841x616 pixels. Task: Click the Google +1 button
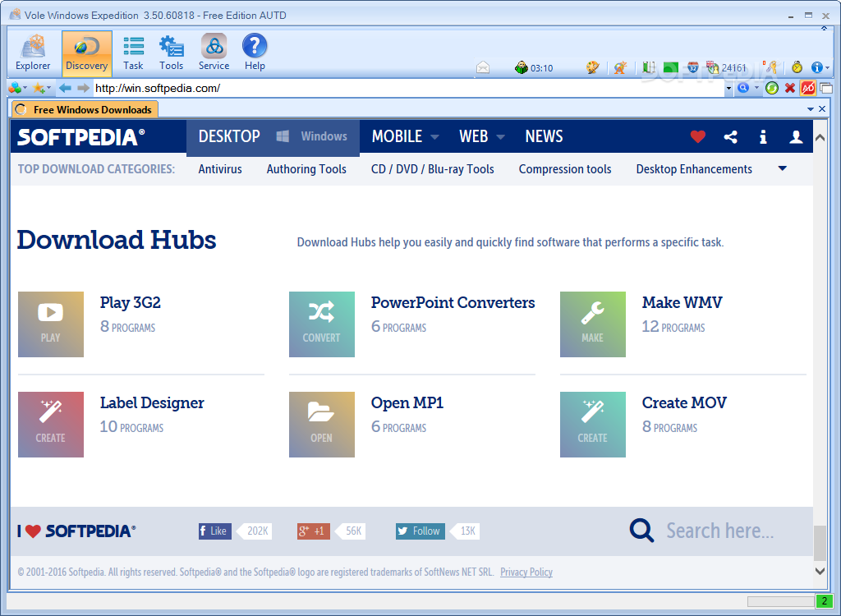tap(314, 531)
